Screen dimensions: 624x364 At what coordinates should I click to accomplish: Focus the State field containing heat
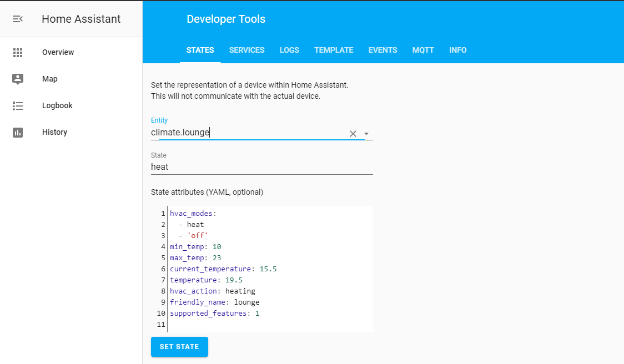pyautogui.click(x=262, y=167)
